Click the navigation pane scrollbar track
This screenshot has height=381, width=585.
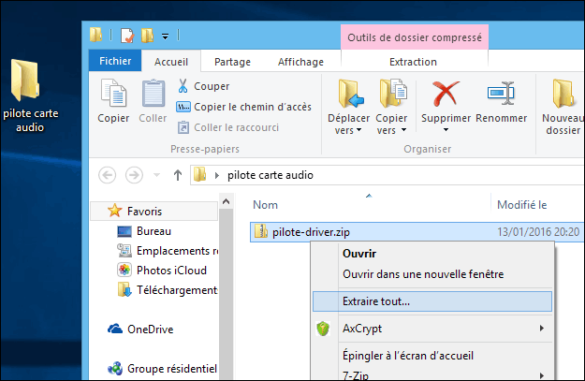click(226, 295)
